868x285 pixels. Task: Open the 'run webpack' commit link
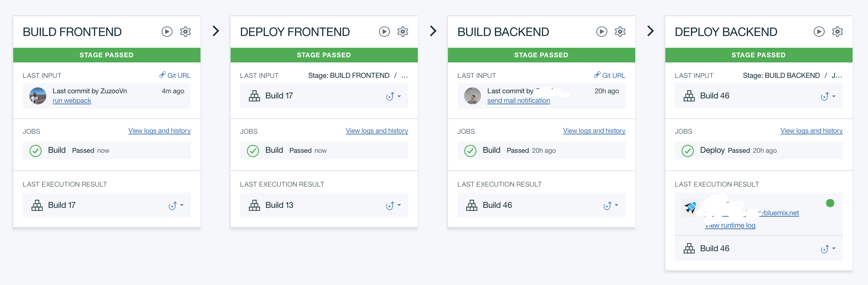coord(72,101)
